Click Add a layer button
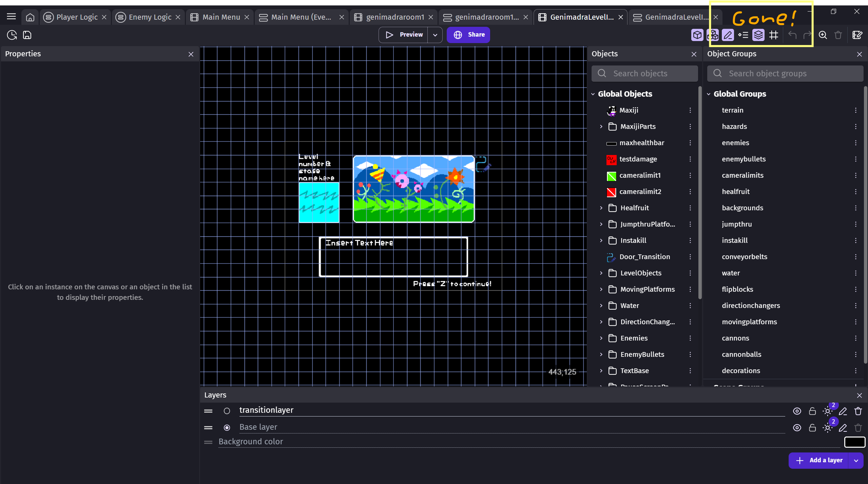Viewport: 868px width, 484px height. (x=819, y=460)
